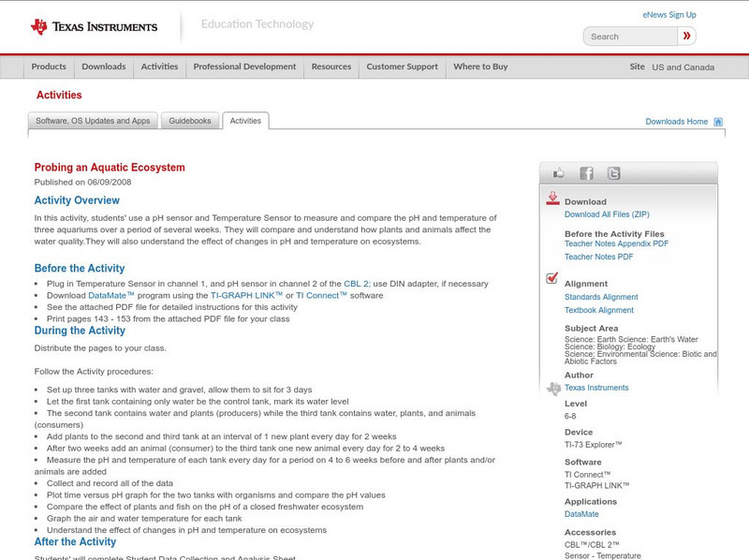Click the red Activities page heading

[59, 96]
